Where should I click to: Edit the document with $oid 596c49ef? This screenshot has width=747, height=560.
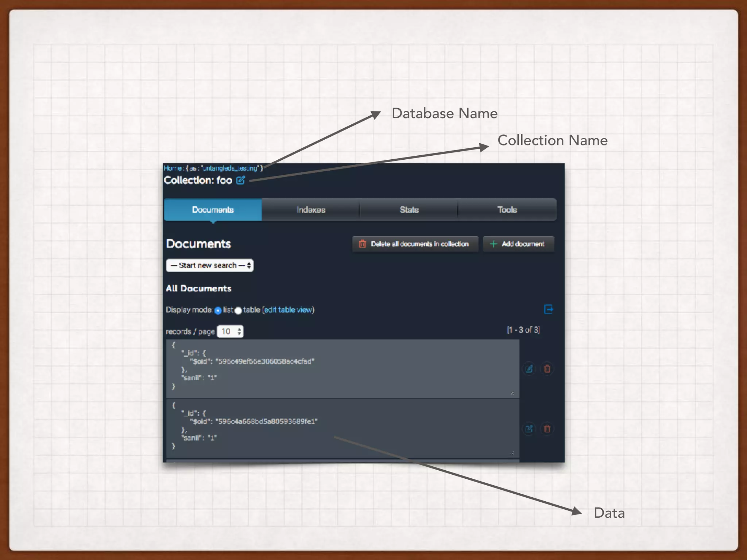click(x=529, y=369)
